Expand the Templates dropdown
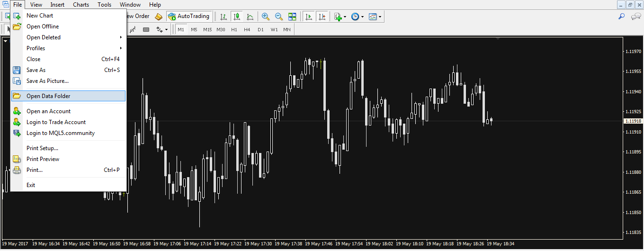Image resolution: width=644 pixels, height=251 pixels. point(375,17)
